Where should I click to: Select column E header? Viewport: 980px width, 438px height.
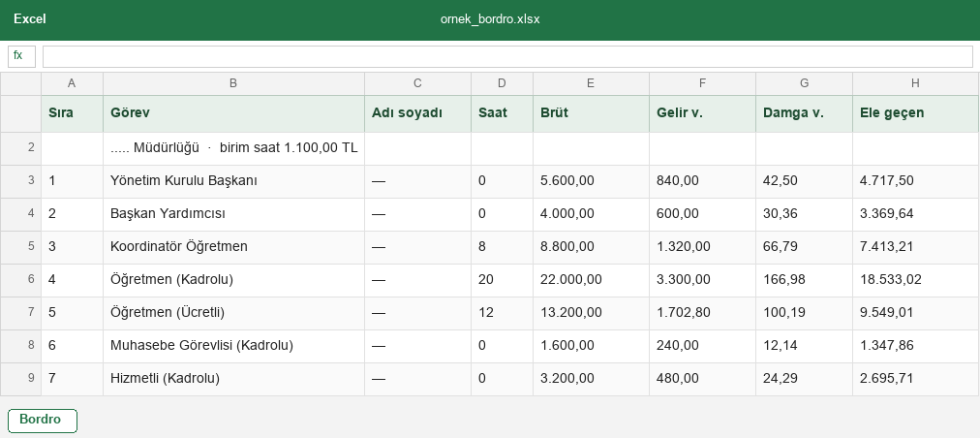click(592, 84)
